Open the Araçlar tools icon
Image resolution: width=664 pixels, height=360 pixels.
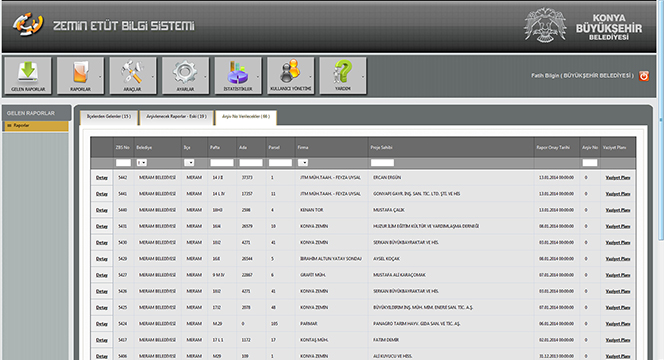pos(133,75)
